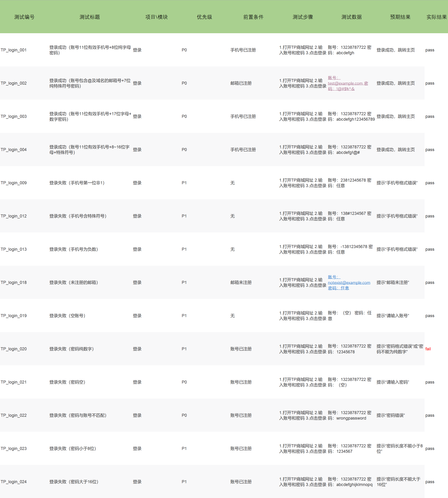Select the TP_login_020 test ID cell

point(14,349)
